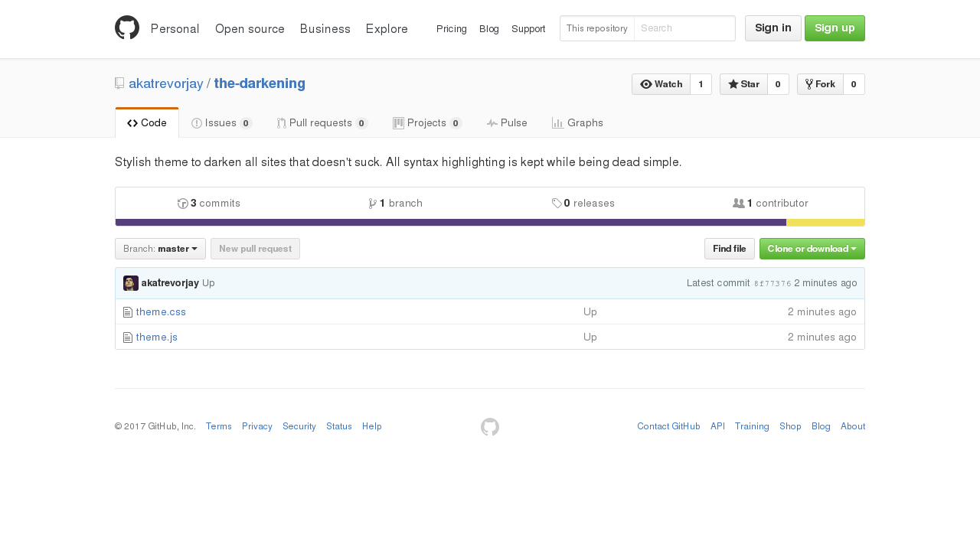Switch to the Issues tab
Image resolution: width=980 pixels, height=551 pixels.
222,123
